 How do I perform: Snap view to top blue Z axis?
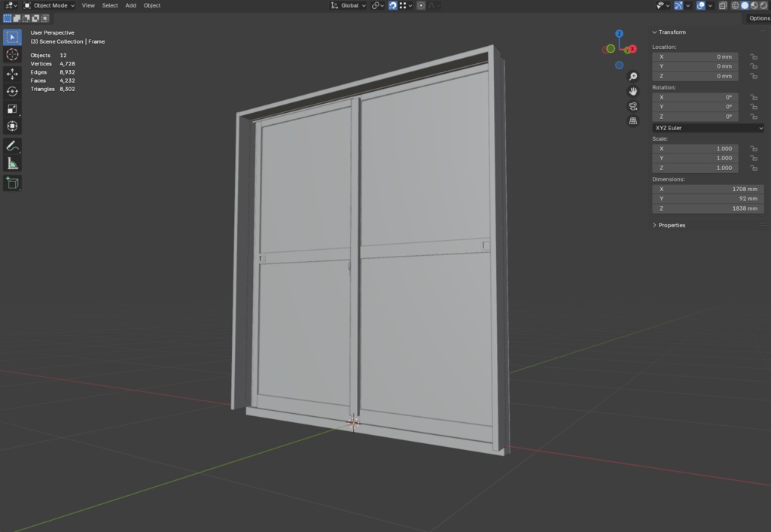619,33
